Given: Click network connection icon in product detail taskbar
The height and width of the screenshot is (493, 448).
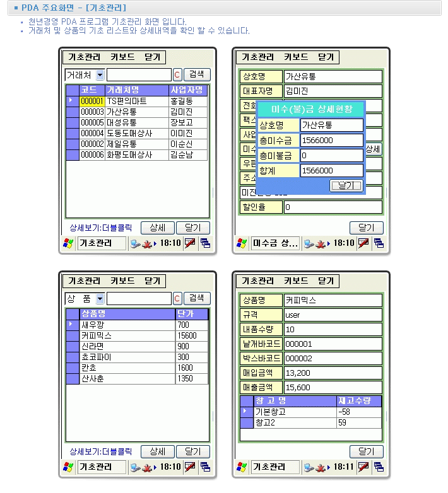Looking at the screenshot, I should click(x=309, y=468).
